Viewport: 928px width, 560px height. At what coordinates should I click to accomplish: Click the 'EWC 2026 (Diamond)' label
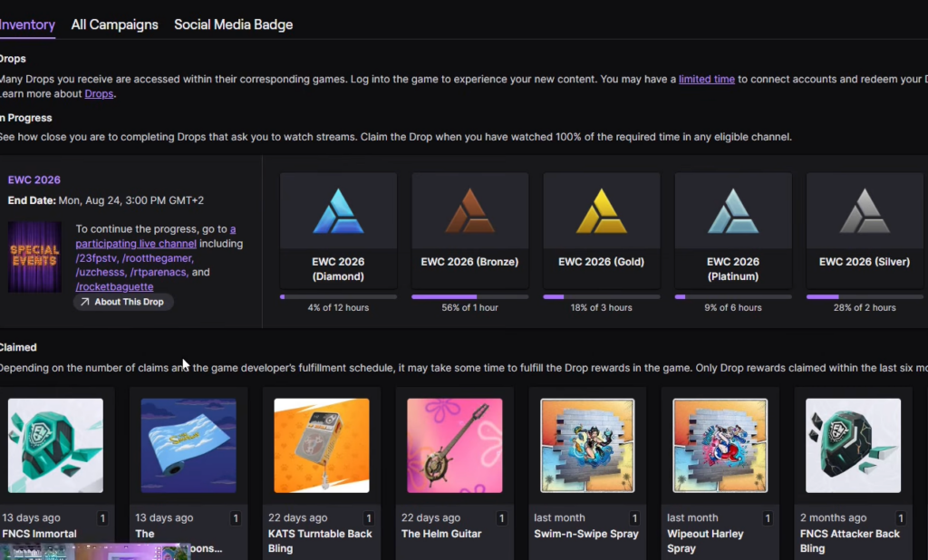click(338, 269)
